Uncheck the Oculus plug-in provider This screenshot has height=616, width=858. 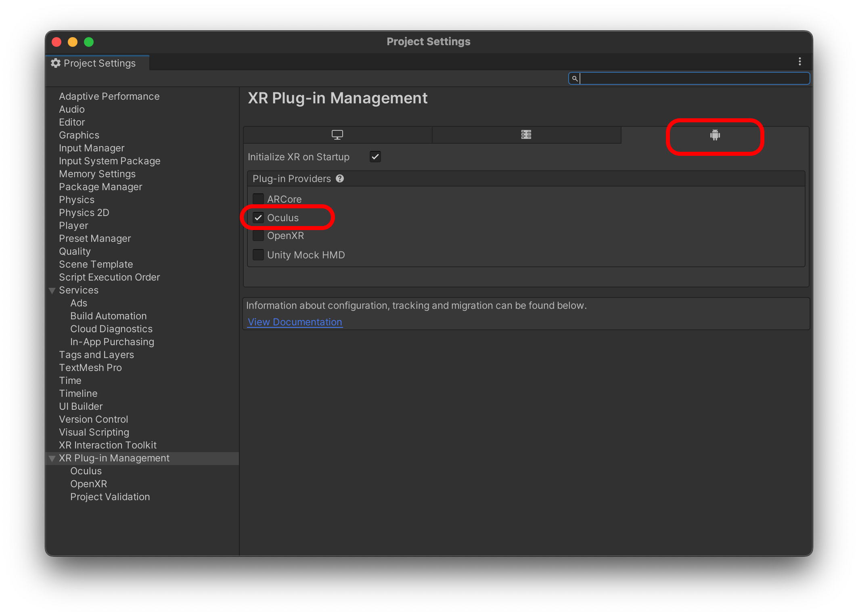[x=258, y=218]
